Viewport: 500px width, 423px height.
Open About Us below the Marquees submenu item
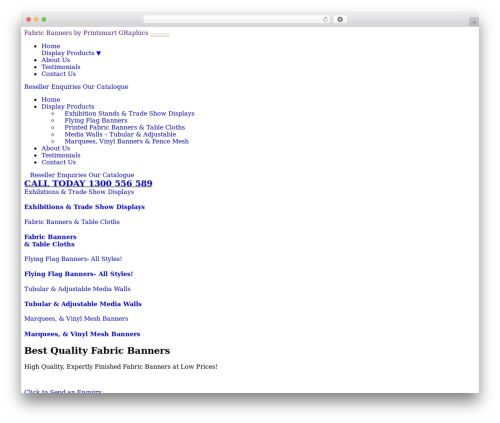pyautogui.click(x=56, y=149)
